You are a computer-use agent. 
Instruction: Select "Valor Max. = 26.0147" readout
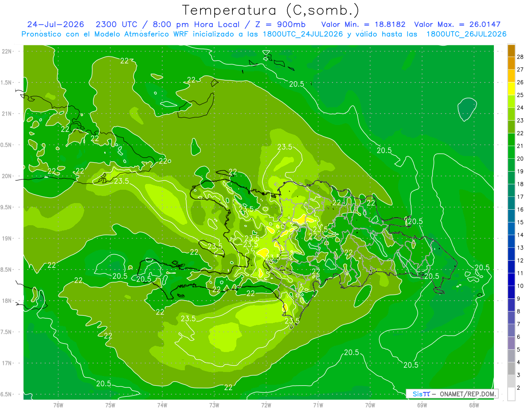(x=457, y=24)
